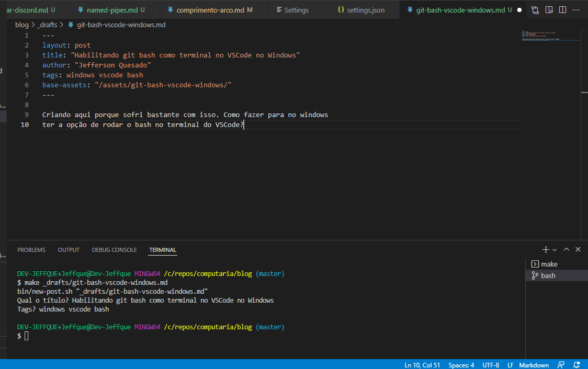Image resolution: width=588 pixels, height=369 pixels.
Task: Toggle line and column indicator Ln 10
Action: (x=422, y=365)
